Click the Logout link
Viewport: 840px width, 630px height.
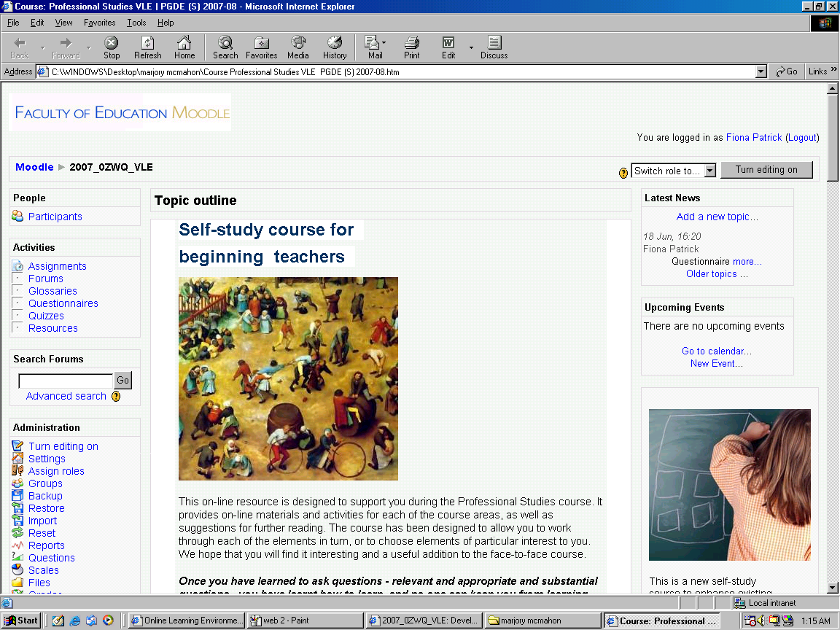click(x=802, y=138)
